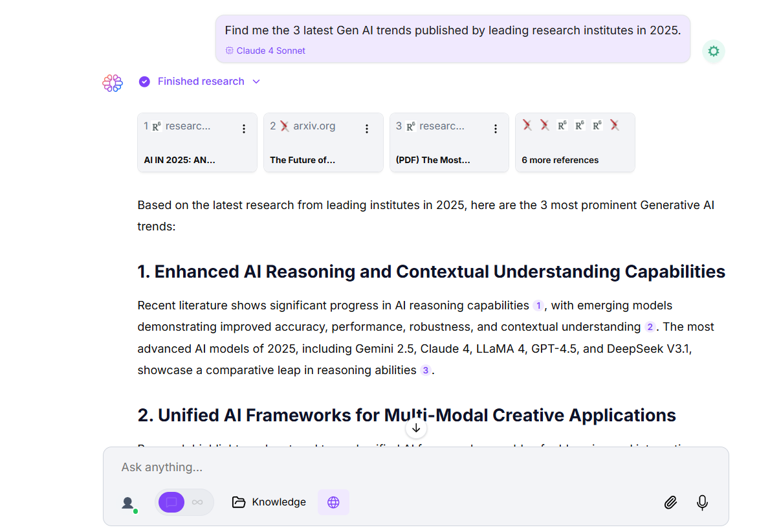Open three-dot menu on first reference card
770x532 pixels.
point(244,129)
